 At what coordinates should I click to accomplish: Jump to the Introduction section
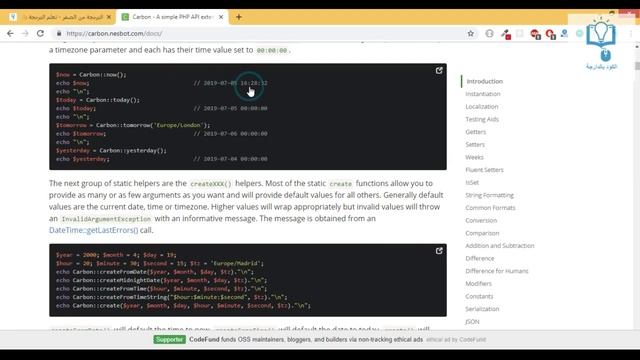tap(484, 81)
